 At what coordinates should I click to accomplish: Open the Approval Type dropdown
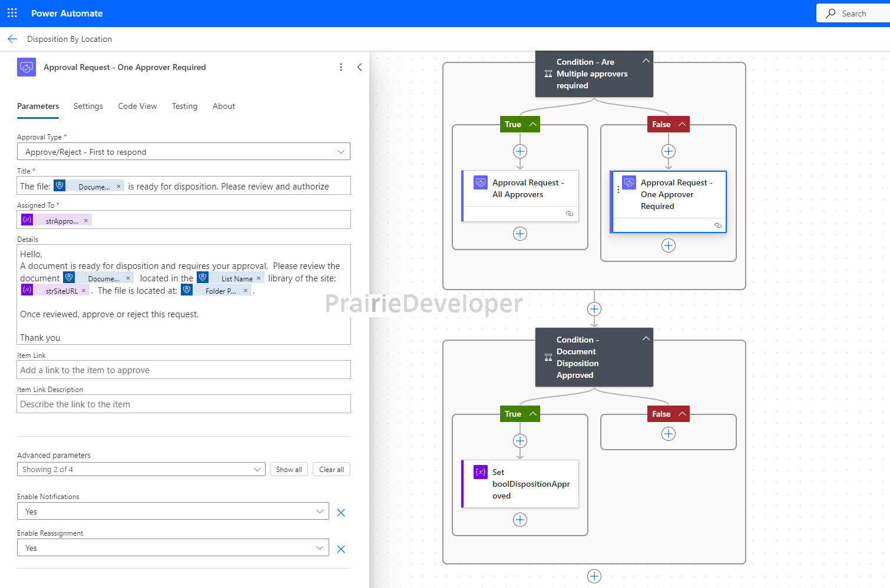184,152
